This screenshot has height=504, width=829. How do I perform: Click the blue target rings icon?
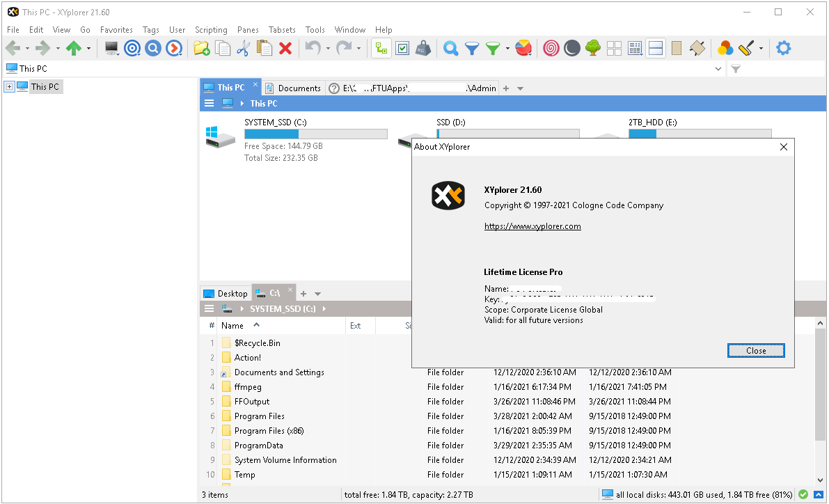(132, 48)
